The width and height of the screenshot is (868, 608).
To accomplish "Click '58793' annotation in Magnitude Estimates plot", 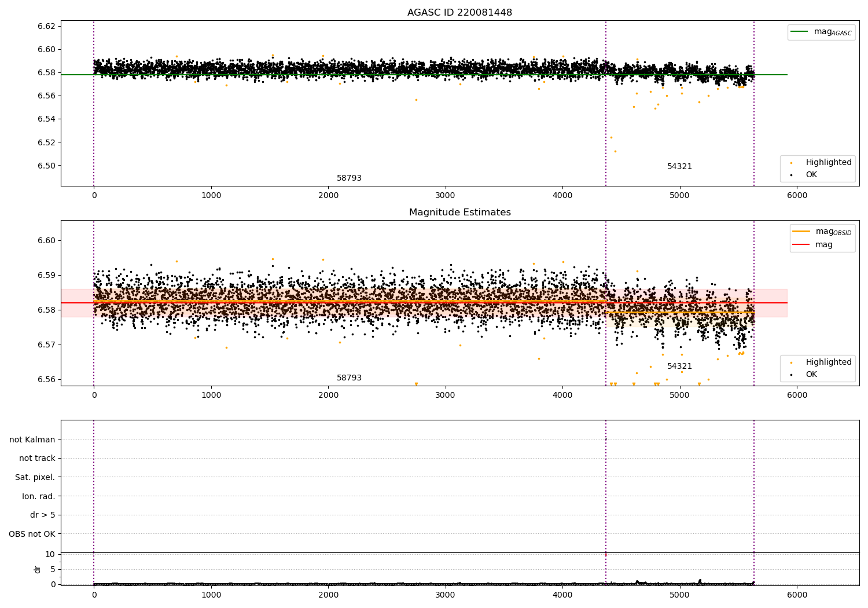I will pos(349,378).
